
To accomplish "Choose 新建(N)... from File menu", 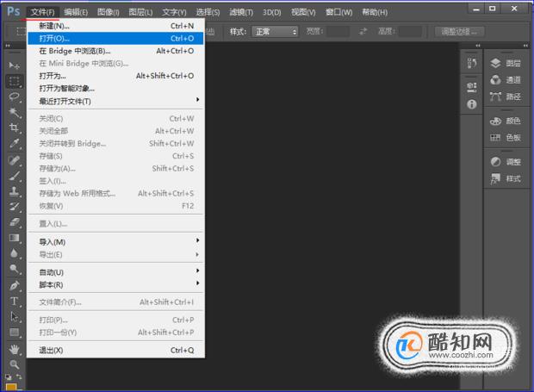I will 115,26.
